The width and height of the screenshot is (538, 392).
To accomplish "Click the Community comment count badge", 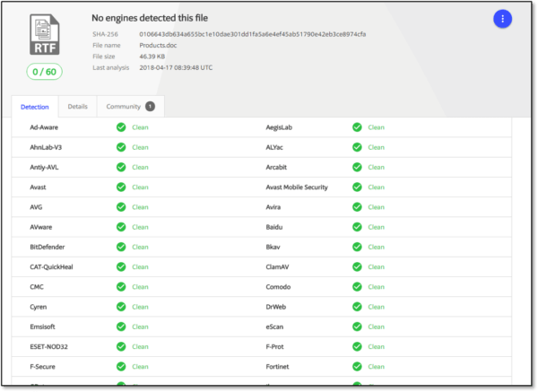I will tap(150, 107).
